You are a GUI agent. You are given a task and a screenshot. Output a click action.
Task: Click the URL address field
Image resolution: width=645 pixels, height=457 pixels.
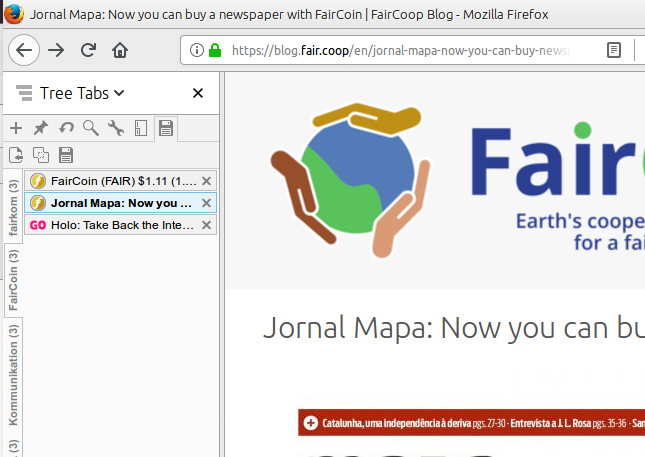[399, 50]
